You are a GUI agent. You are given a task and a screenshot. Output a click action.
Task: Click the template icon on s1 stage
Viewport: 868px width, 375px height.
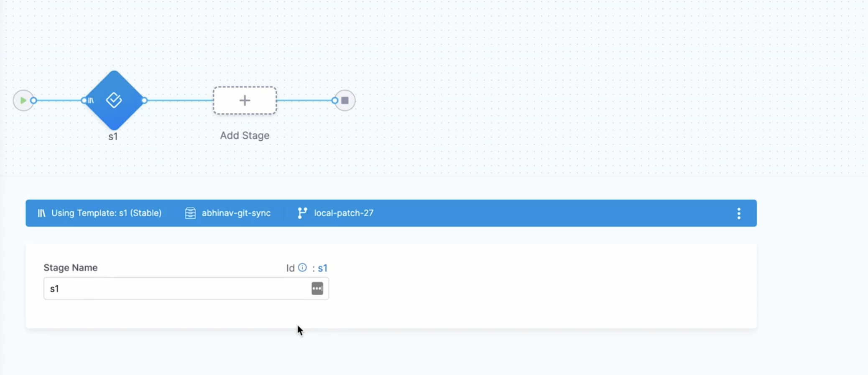click(91, 101)
